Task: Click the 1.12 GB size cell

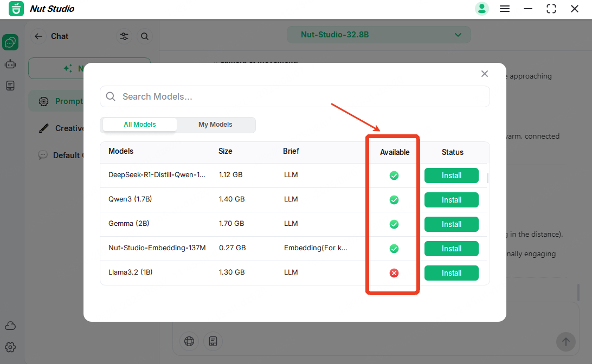Action: pyautogui.click(x=231, y=174)
